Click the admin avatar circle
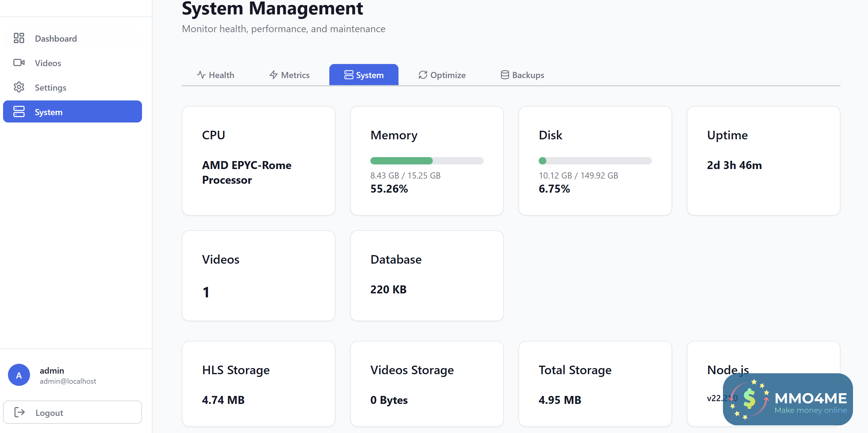868x433 pixels. [19, 375]
